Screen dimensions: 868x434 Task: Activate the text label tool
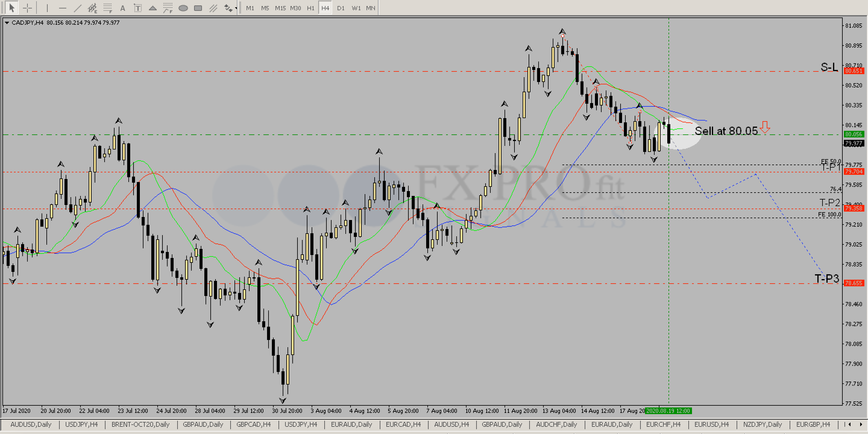137,8
